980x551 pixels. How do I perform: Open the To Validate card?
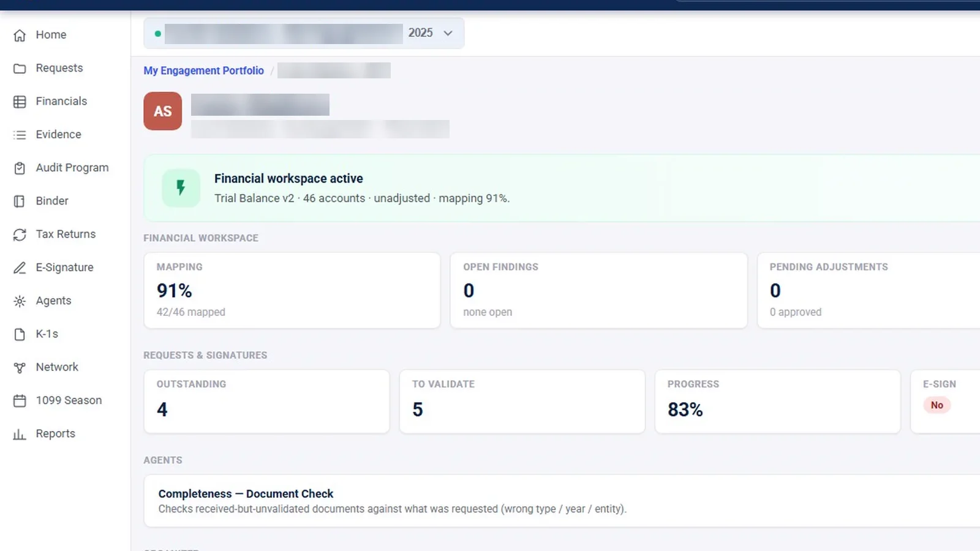point(522,402)
